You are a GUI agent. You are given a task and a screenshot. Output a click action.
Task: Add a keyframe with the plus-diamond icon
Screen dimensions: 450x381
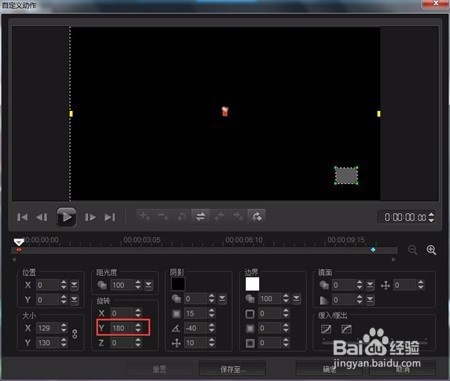click(x=145, y=217)
